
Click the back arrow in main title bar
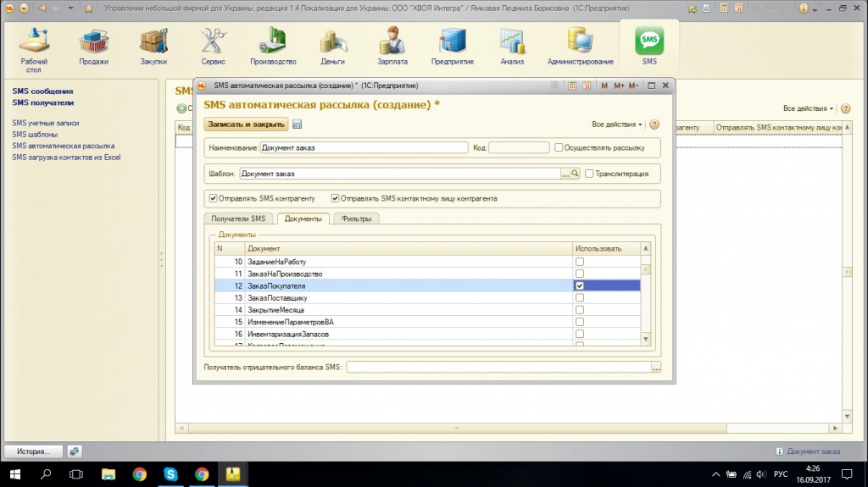coord(42,8)
